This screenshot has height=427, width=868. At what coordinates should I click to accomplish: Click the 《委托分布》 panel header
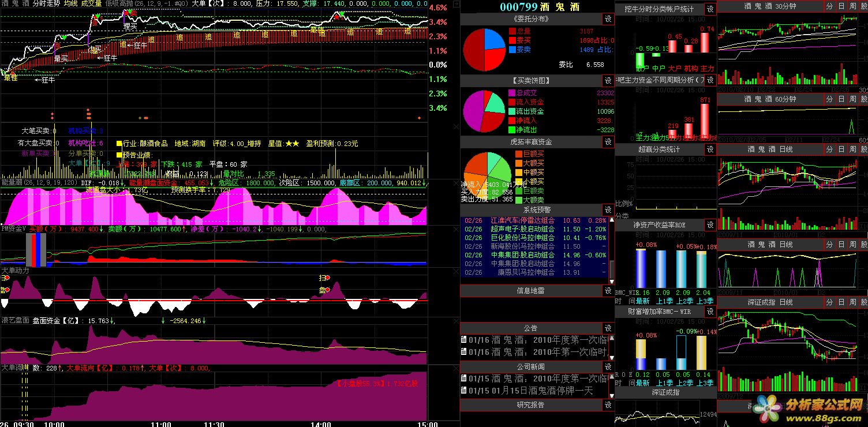531,19
